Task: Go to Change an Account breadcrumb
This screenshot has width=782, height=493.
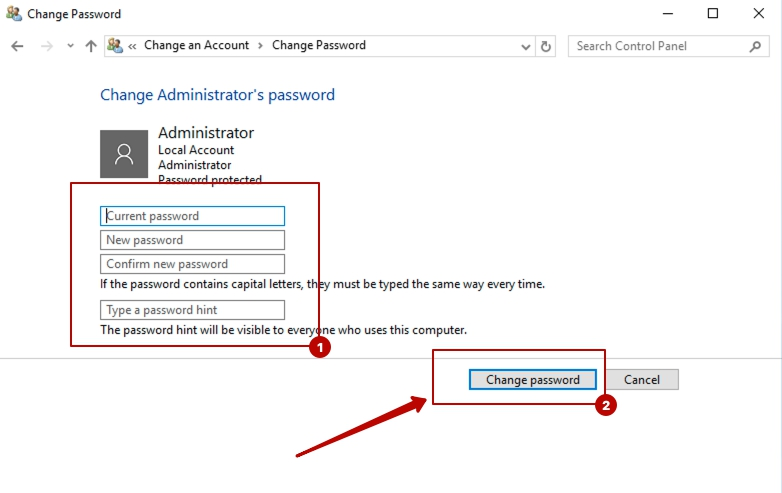Action: (x=196, y=46)
